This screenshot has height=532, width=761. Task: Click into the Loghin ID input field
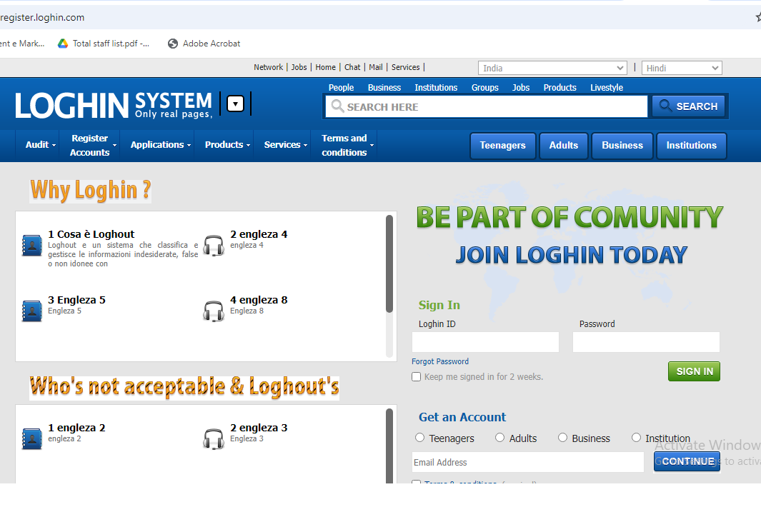pyautogui.click(x=486, y=342)
